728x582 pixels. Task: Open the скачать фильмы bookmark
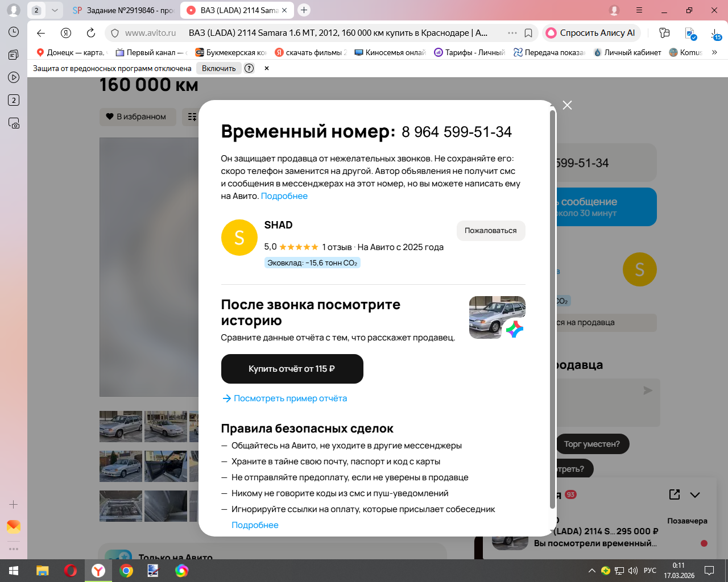tap(311, 52)
